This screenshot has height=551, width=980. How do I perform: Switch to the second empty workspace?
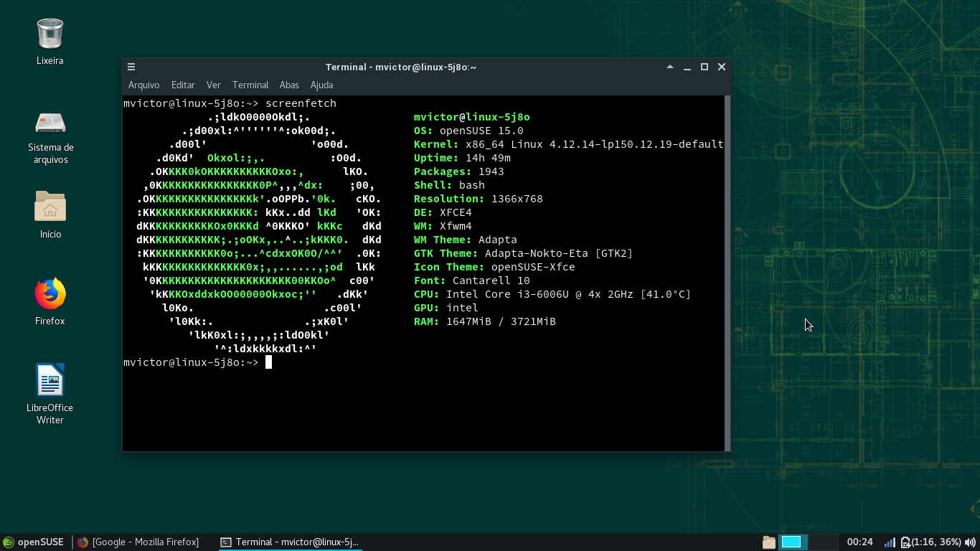pos(824,542)
